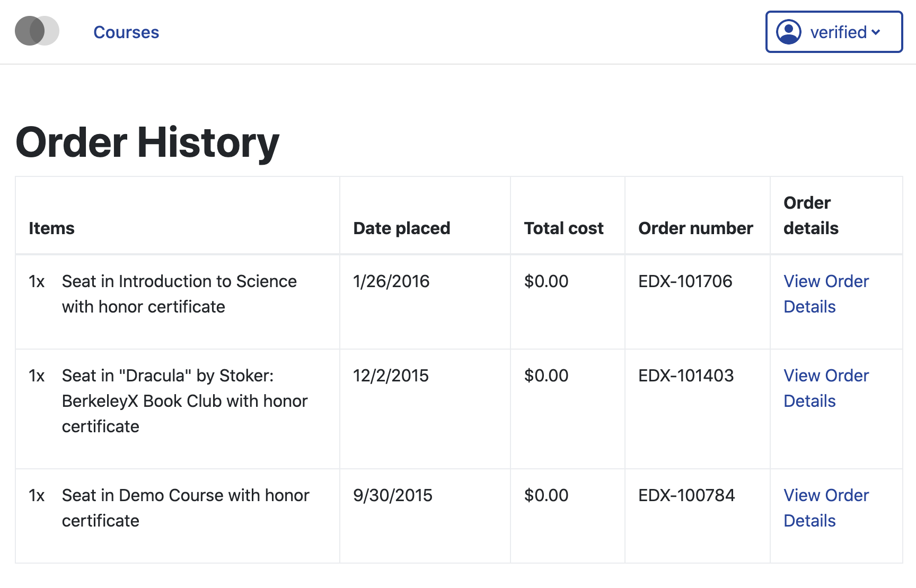Click the 9/30/2015 date cell
Viewport: 916px width, 588px height.
tap(392, 495)
